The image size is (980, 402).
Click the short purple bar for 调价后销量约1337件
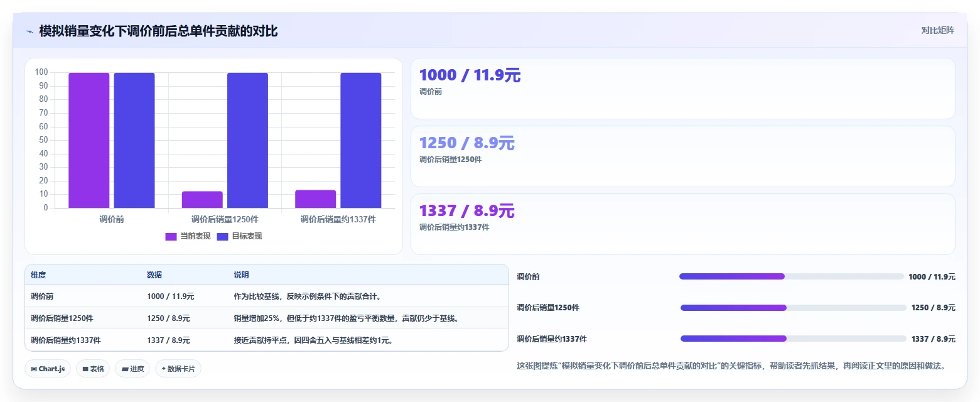[315, 199]
